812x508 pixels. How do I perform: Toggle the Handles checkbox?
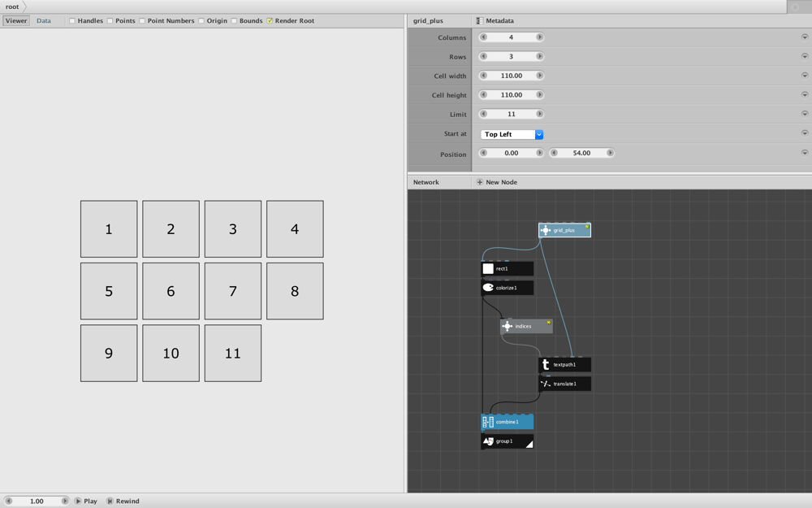pyautogui.click(x=72, y=21)
